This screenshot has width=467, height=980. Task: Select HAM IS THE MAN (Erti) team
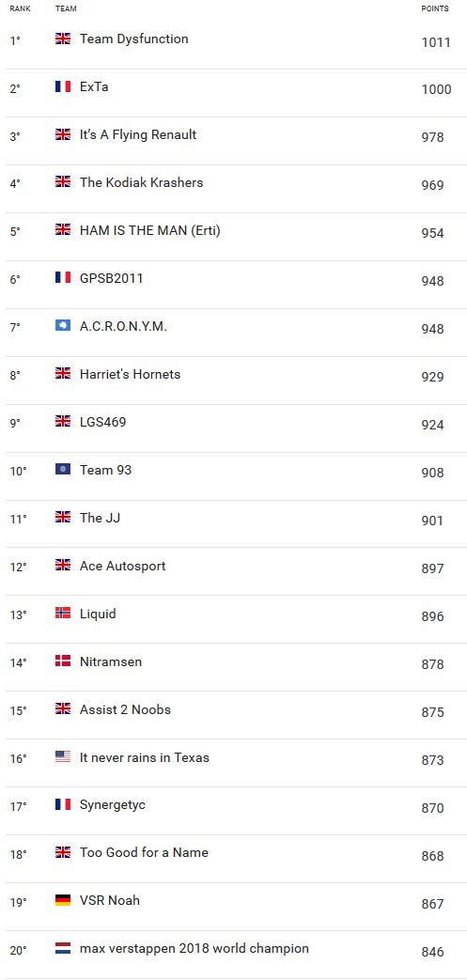[x=150, y=230]
